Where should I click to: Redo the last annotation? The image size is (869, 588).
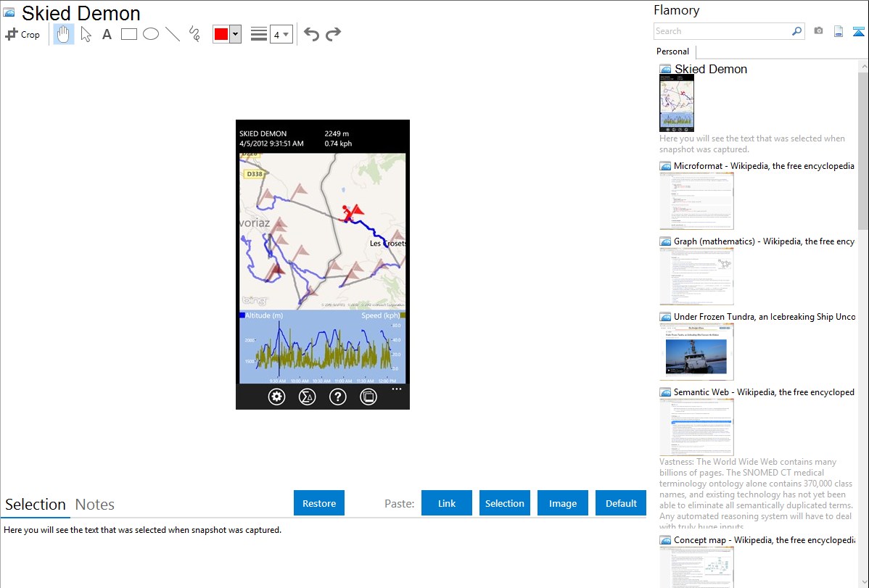(333, 34)
